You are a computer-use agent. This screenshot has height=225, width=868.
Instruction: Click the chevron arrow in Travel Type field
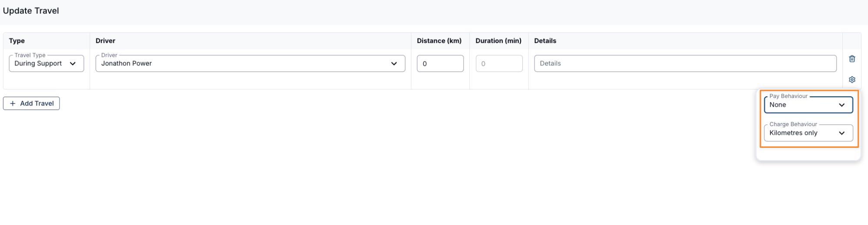(x=73, y=64)
